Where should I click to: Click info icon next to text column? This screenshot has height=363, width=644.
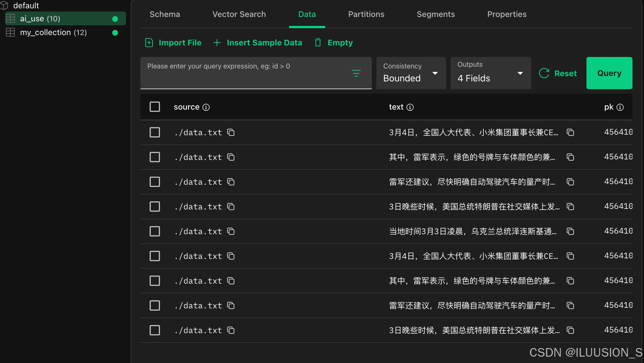point(410,107)
